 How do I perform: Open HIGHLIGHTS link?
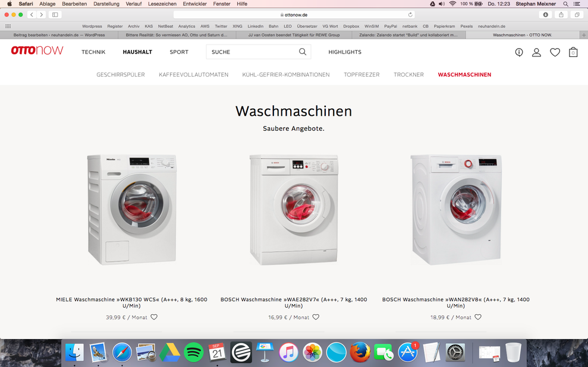point(345,52)
